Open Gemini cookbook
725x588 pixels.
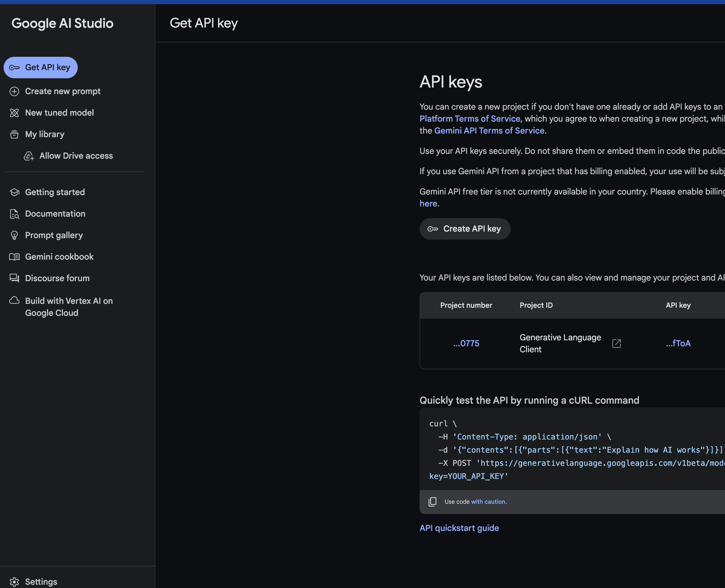[x=59, y=257]
